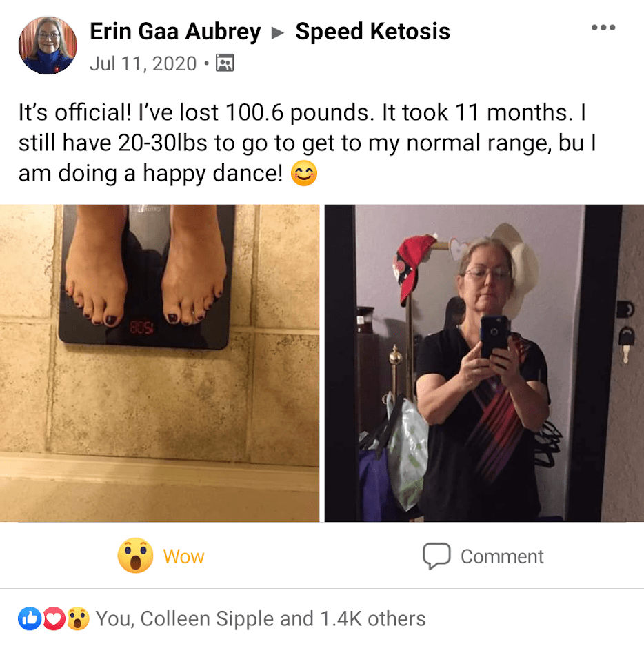
Task: Click the triangle arrow between name and group
Action: [277, 32]
